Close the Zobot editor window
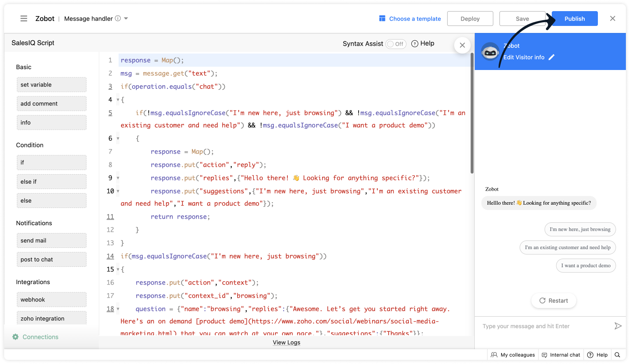 (613, 19)
